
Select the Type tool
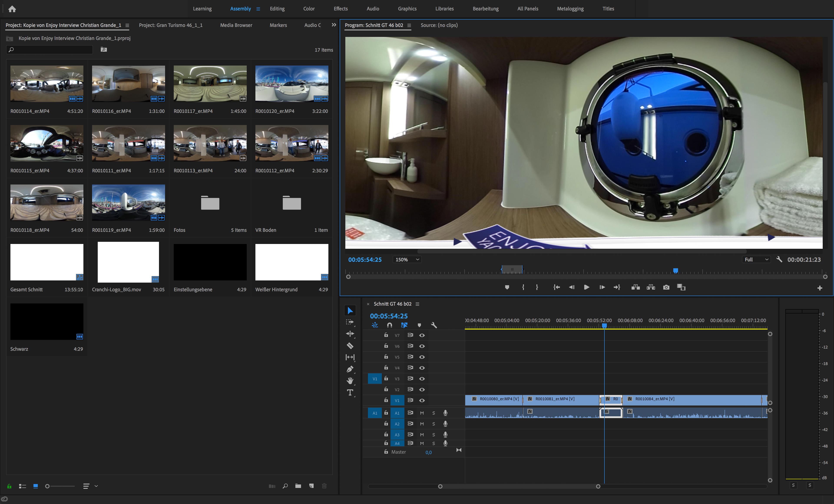350,392
